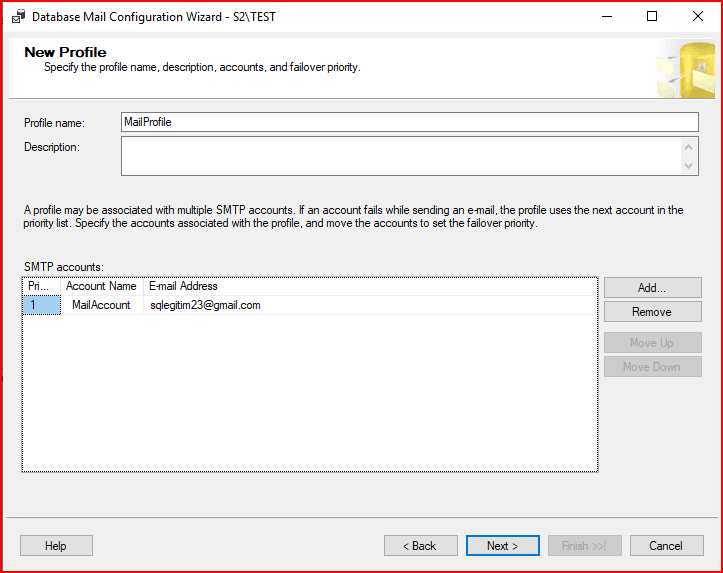This screenshot has width=723, height=573.
Task: Remove the selected SMTP account
Action: pos(652,312)
